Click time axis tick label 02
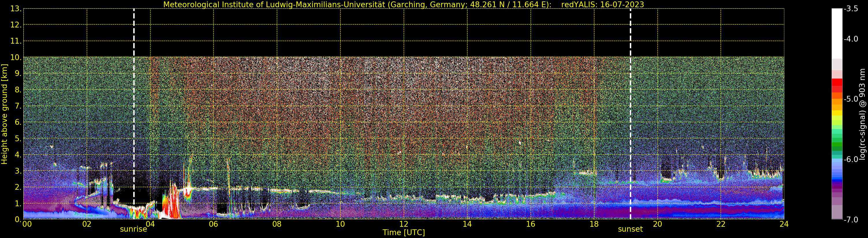The image size is (868, 238). tap(87, 224)
